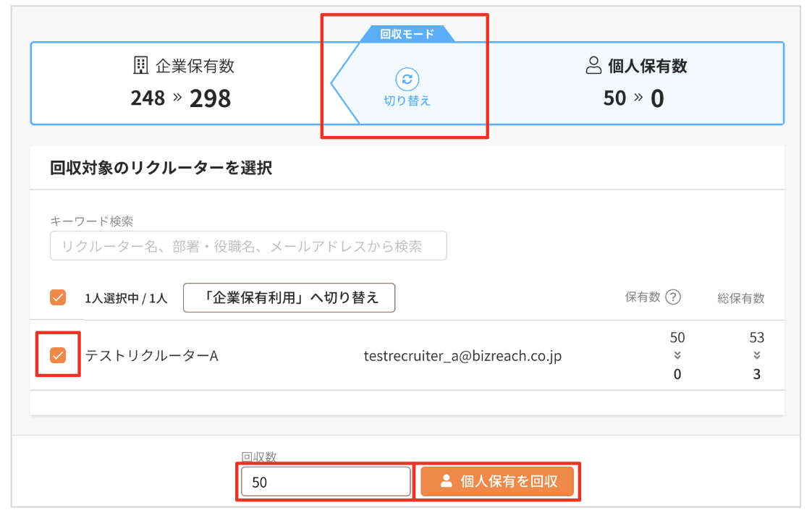Click the circular switch icon under 回収モード

pos(407,80)
